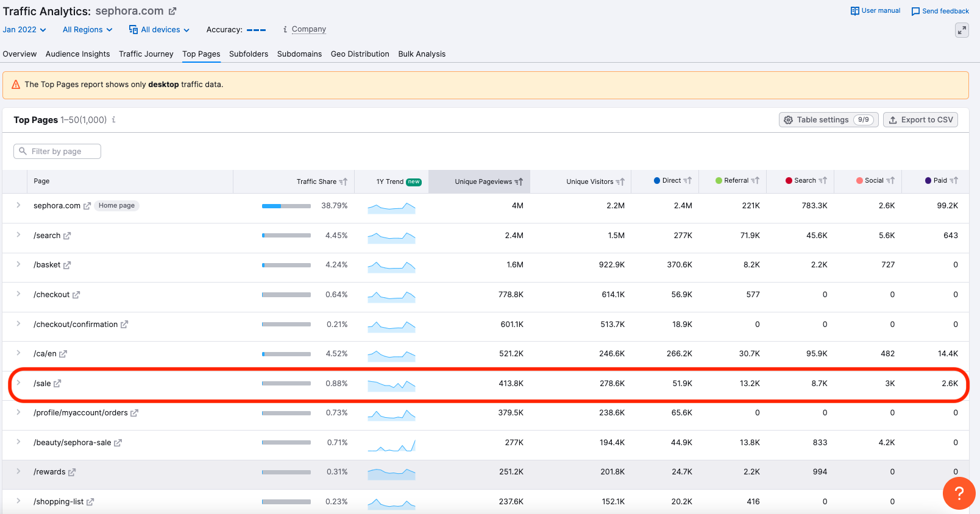Open external link icon next to /basket
The width and height of the screenshot is (980, 514).
coord(67,265)
